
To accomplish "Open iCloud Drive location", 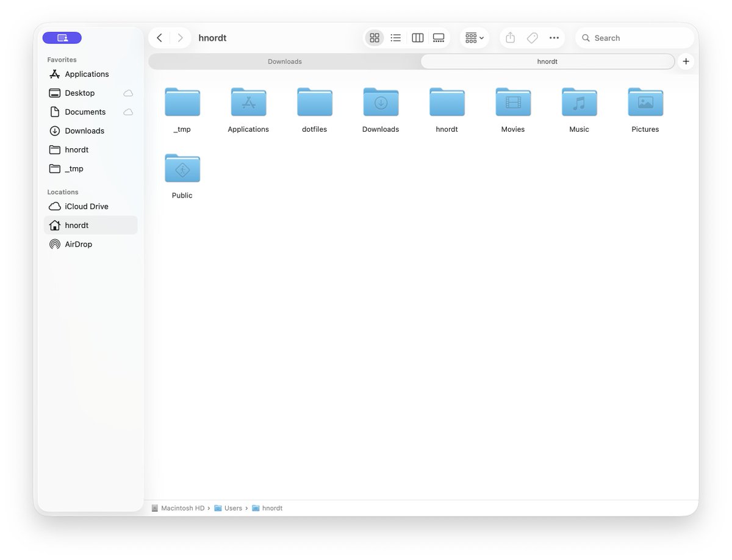I will point(90,206).
